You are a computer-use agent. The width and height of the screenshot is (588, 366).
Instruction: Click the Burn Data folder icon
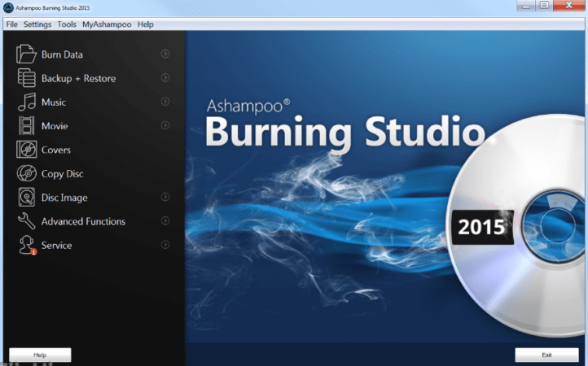point(26,54)
